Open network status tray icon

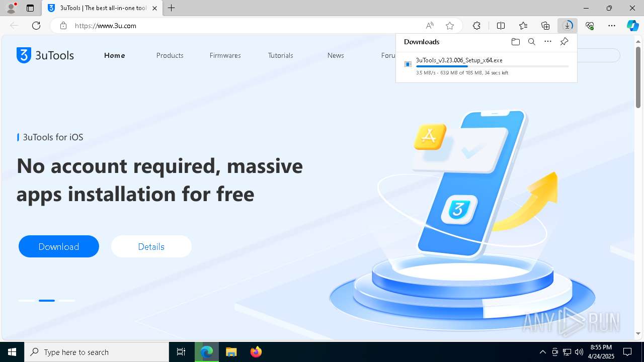coord(567,352)
